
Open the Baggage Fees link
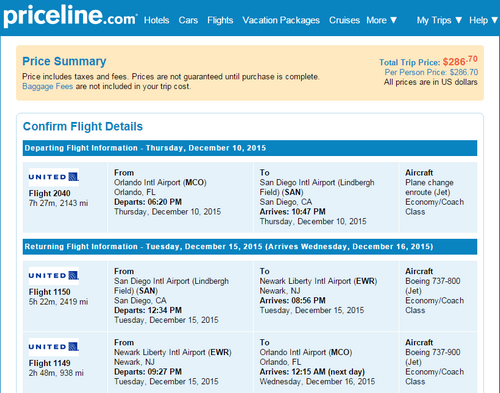tap(47, 86)
